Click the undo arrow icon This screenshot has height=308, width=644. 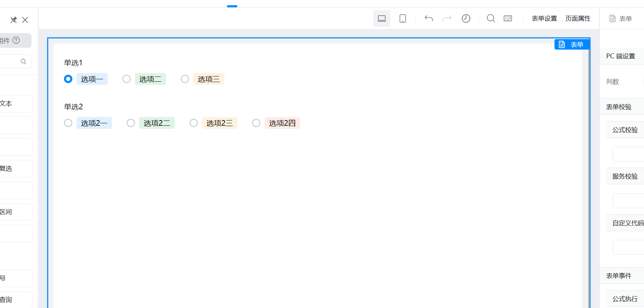(429, 19)
